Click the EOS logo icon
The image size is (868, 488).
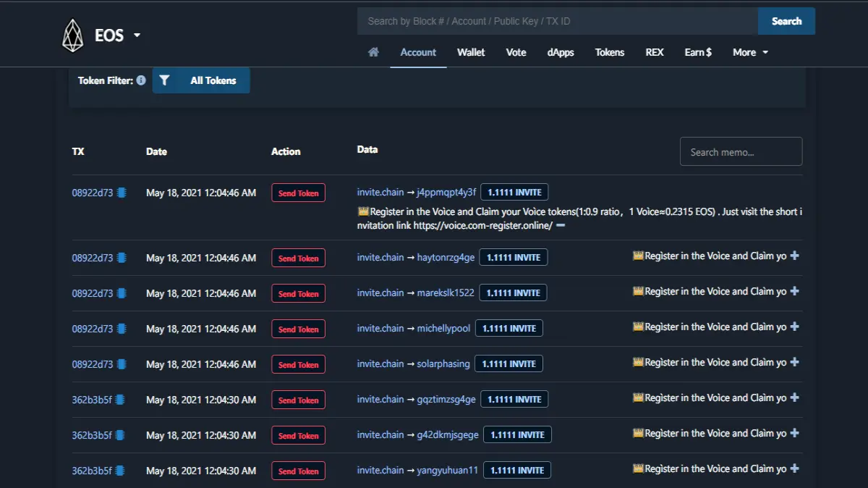click(x=72, y=35)
